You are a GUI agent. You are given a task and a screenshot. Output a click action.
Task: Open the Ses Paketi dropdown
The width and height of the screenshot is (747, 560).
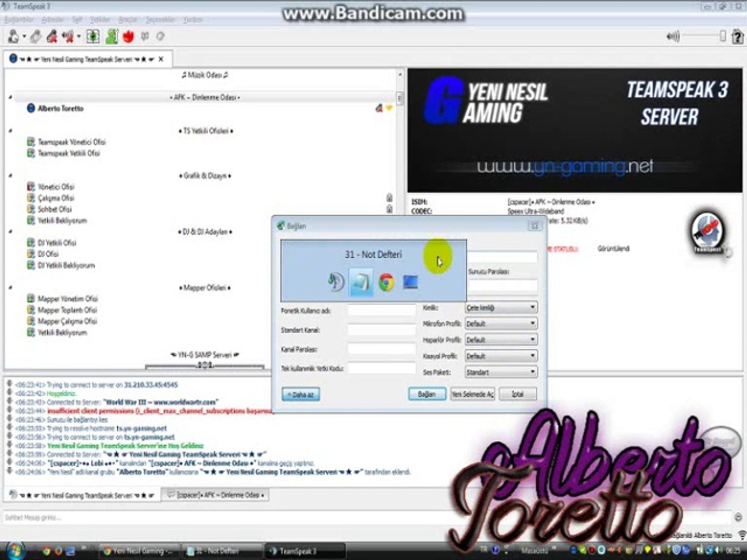(501, 372)
